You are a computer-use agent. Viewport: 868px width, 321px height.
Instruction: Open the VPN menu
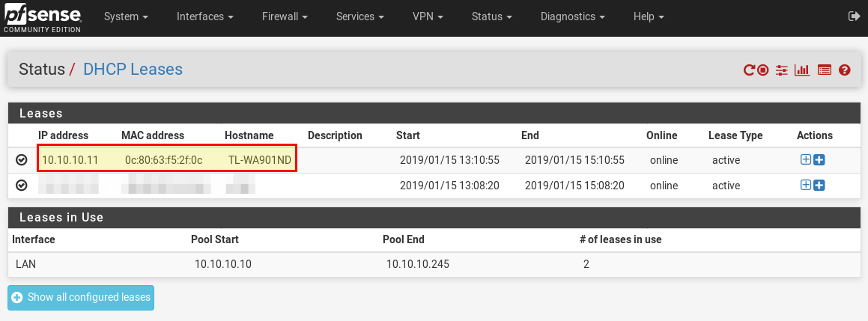click(428, 16)
